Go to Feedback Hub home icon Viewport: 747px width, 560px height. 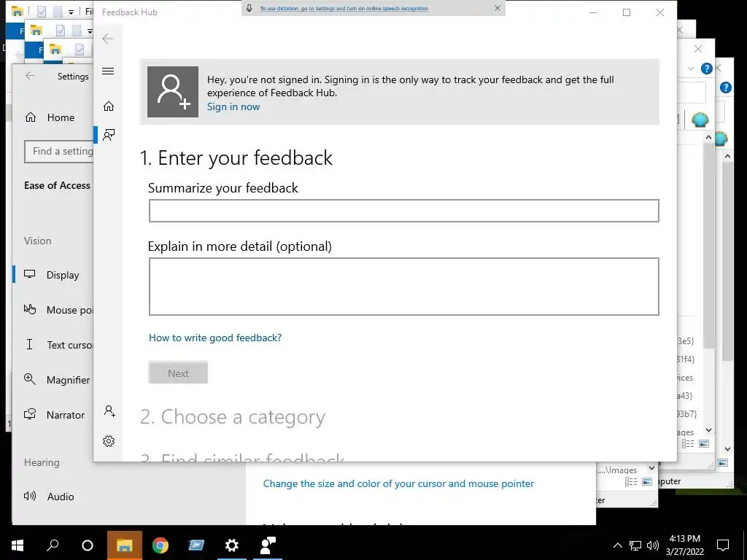click(x=109, y=106)
